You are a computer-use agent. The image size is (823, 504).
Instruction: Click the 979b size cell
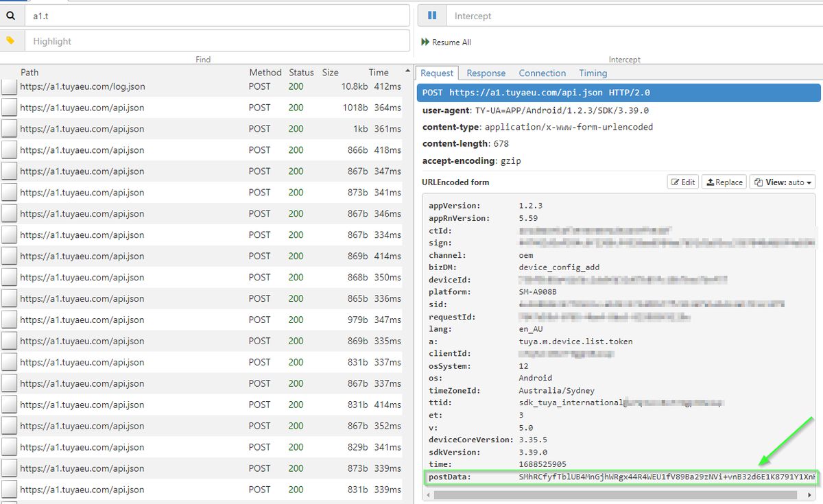pyautogui.click(x=359, y=320)
